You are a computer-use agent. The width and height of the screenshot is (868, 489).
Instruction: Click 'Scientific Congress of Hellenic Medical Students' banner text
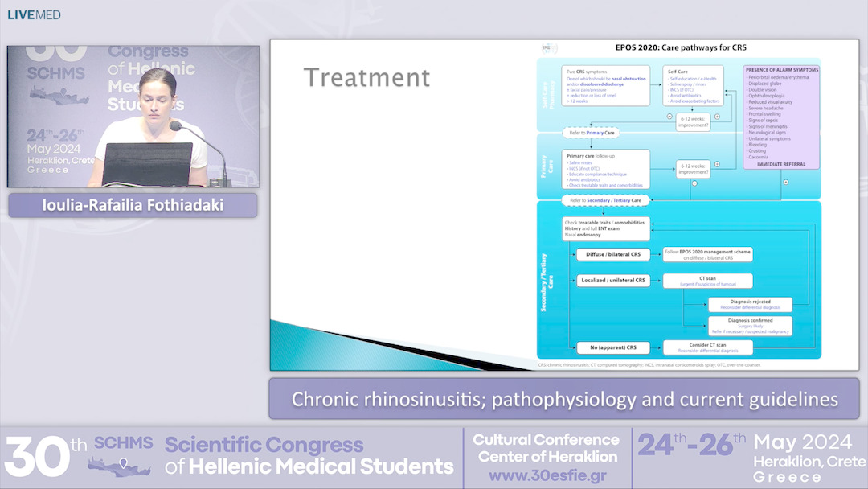(309, 455)
